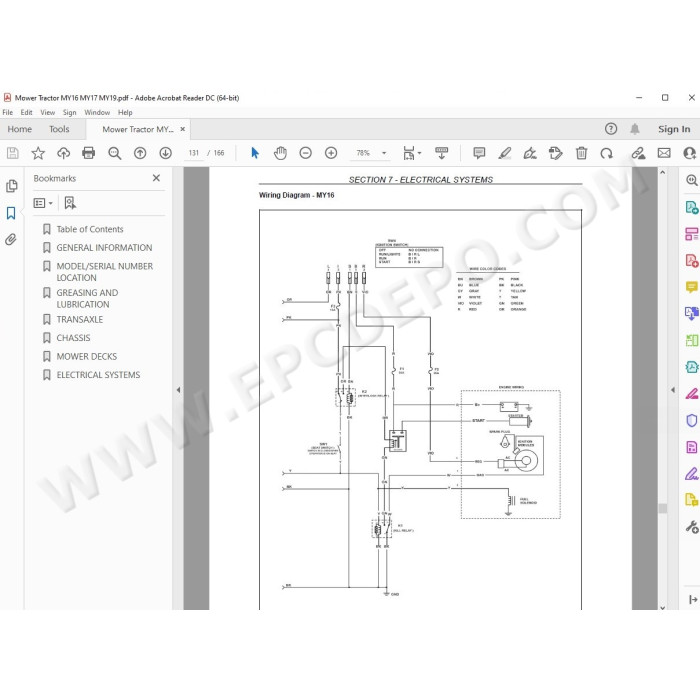
Task: Open the Protect shield tool in right pane
Action: coord(692,420)
